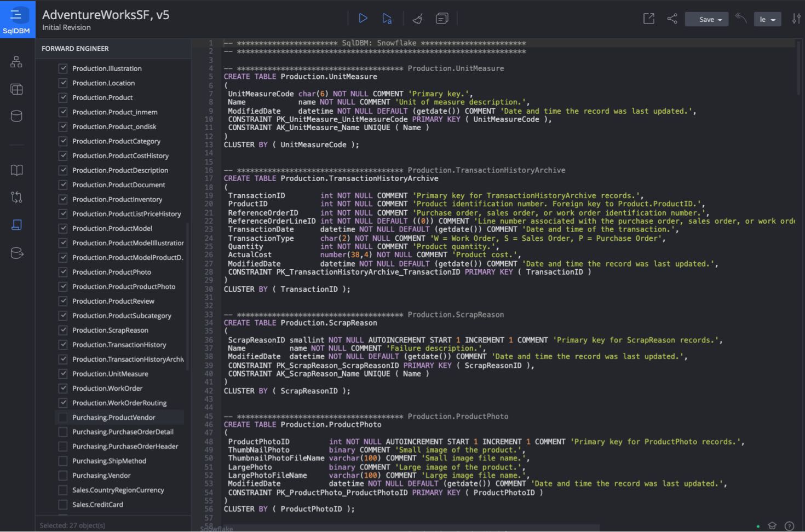
Task: Click the export open-external icon
Action: pos(649,19)
